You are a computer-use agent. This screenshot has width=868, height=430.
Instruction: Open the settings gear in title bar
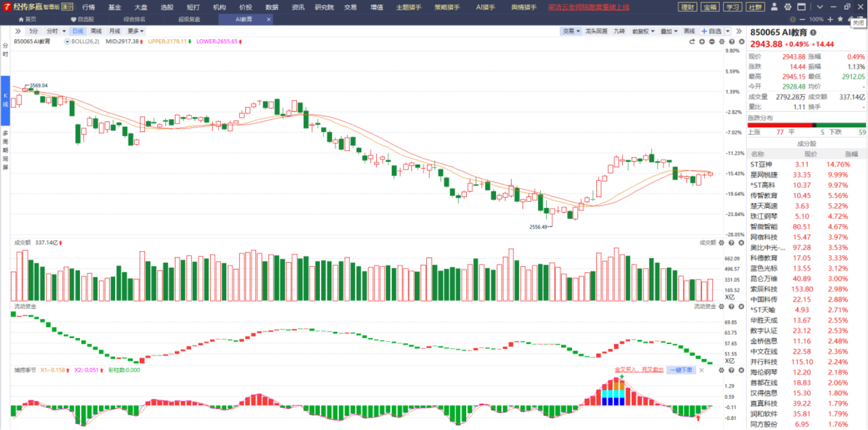pyautogui.click(x=787, y=7)
